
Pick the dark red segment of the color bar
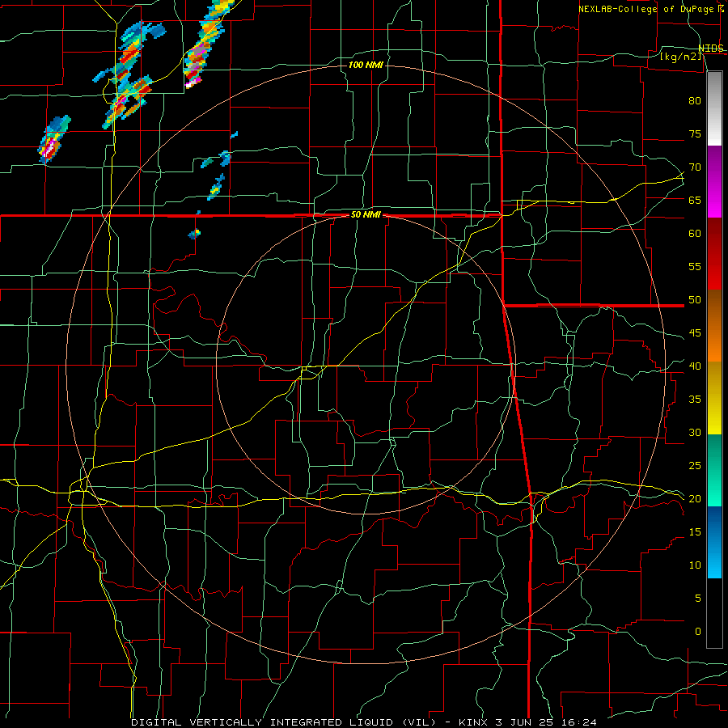tap(714, 253)
